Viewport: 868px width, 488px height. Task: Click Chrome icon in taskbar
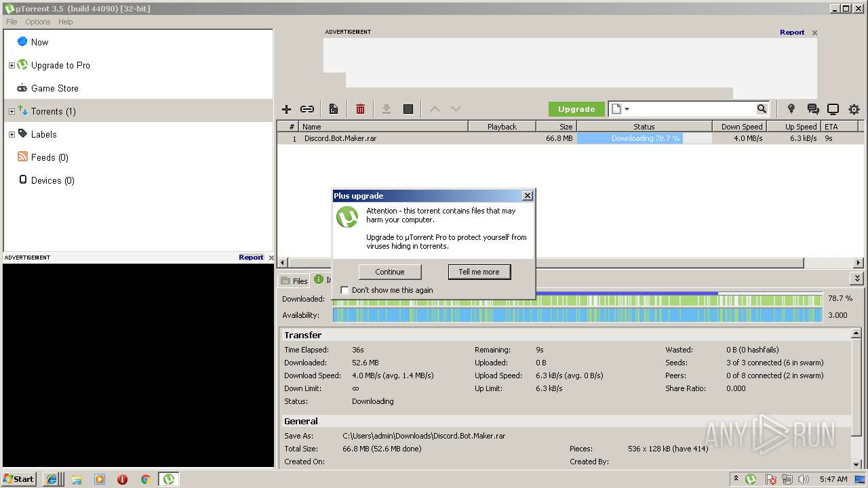pos(145,479)
